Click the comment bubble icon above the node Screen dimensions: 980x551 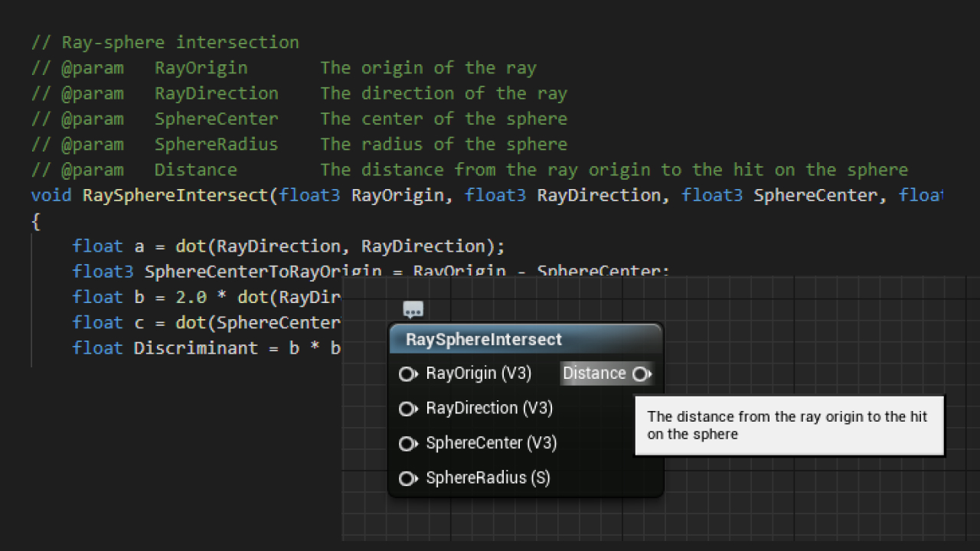(413, 309)
